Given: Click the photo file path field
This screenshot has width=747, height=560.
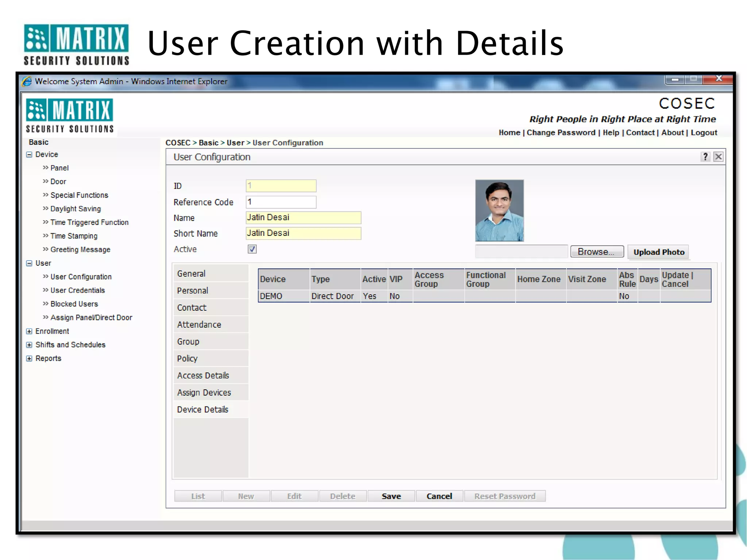Looking at the screenshot, I should [522, 252].
